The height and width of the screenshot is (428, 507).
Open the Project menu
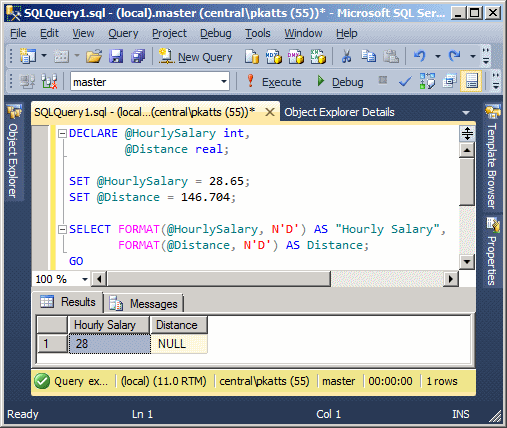pos(169,33)
